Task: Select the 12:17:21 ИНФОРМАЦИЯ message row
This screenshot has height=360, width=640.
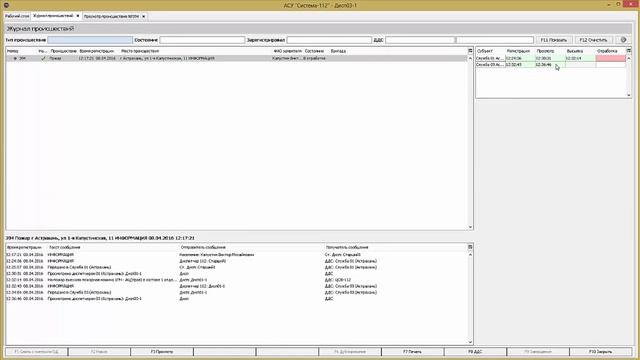Action: (x=237, y=255)
